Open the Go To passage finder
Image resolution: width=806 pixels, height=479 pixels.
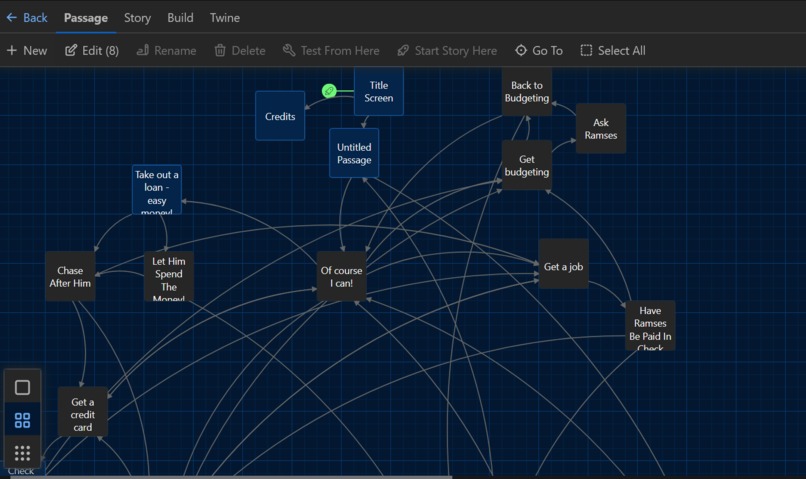[539, 50]
